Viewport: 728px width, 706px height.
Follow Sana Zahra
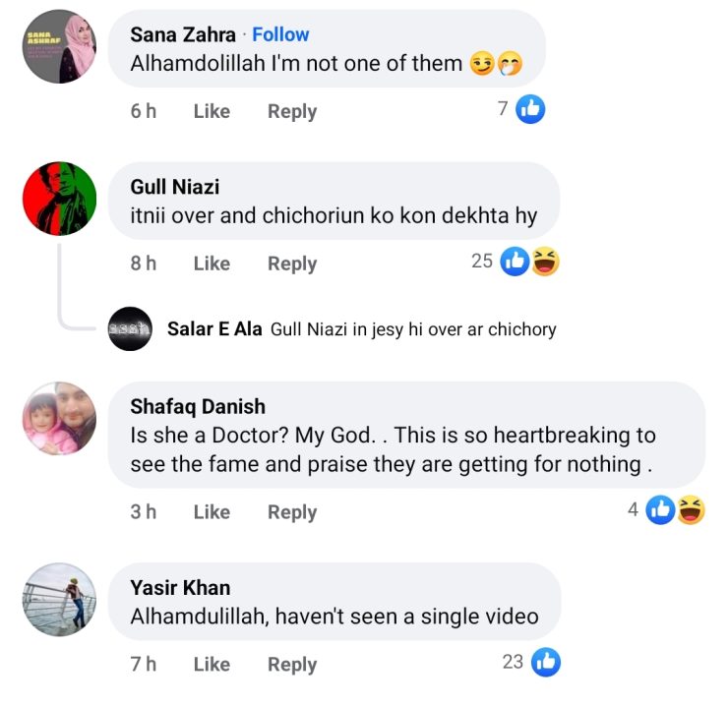[280, 34]
